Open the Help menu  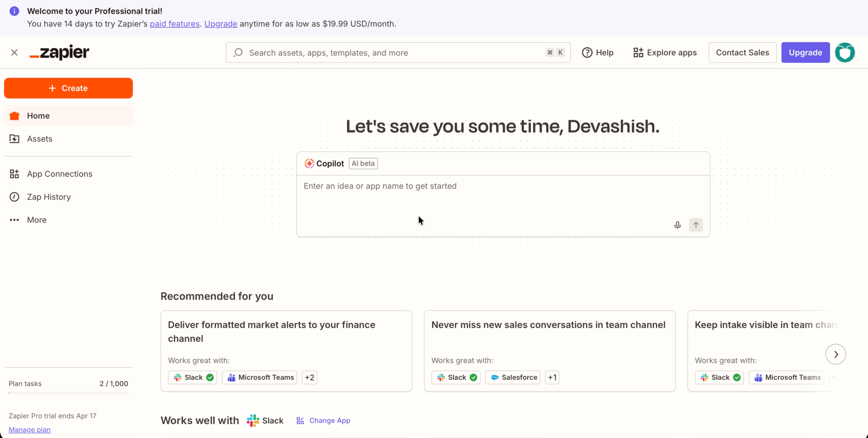coord(598,52)
